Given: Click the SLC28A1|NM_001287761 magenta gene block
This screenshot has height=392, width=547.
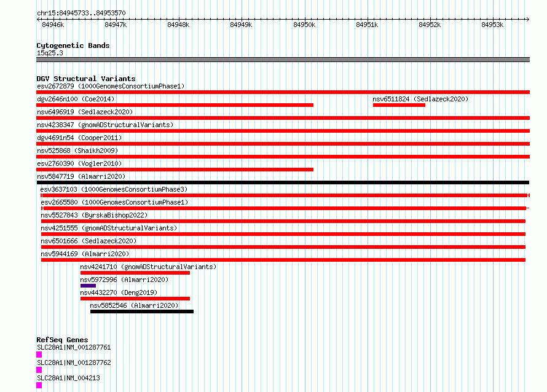Looking at the screenshot, I should click(x=39, y=355).
